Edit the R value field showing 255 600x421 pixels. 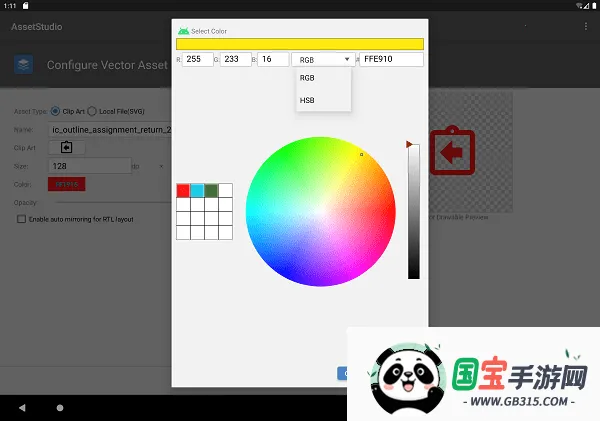pos(197,59)
